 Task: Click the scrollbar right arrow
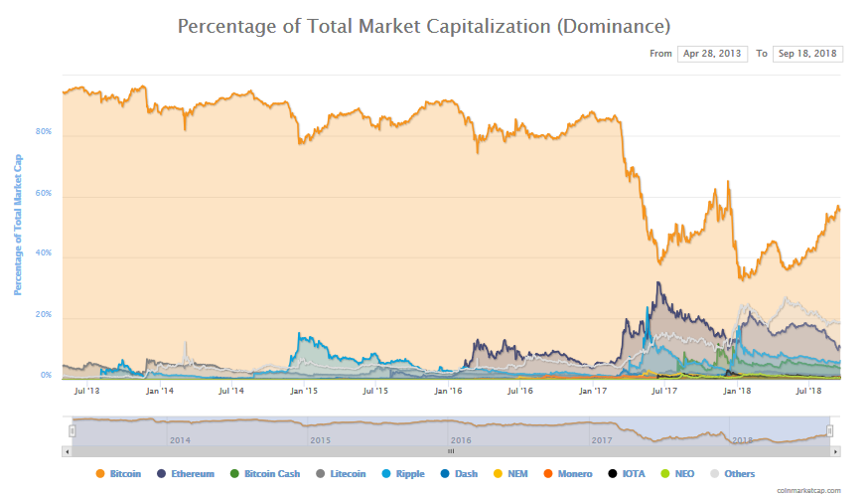tap(836, 451)
